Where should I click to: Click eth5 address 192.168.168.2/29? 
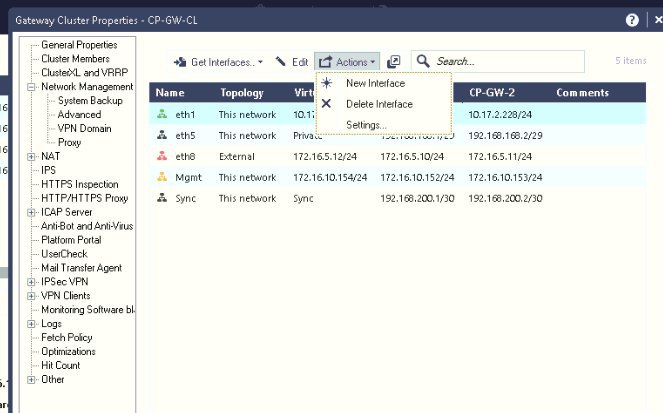click(x=505, y=136)
